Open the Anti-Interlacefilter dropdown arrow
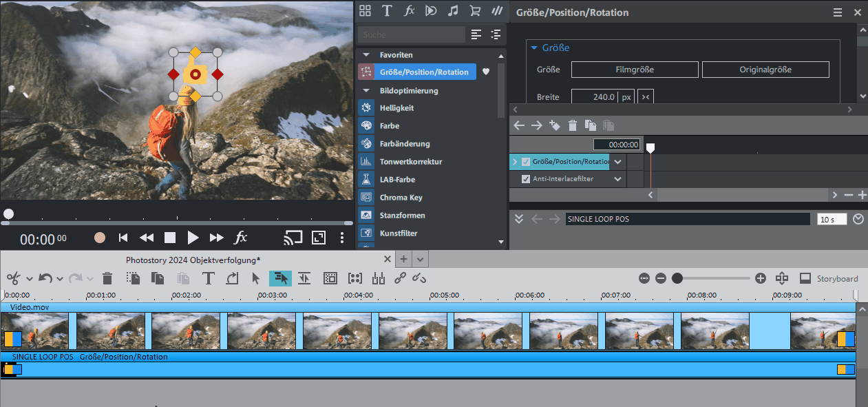868x407 pixels. tap(617, 179)
